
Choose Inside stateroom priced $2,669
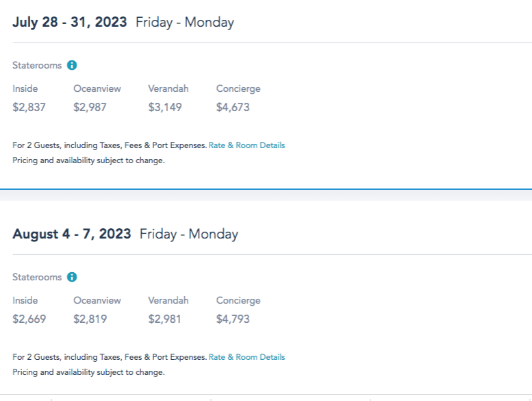tap(29, 319)
